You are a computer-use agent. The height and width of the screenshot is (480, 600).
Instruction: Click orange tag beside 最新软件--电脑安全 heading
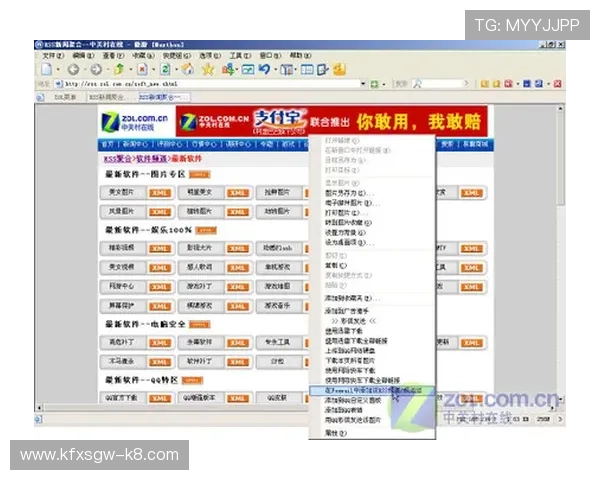[200, 325]
